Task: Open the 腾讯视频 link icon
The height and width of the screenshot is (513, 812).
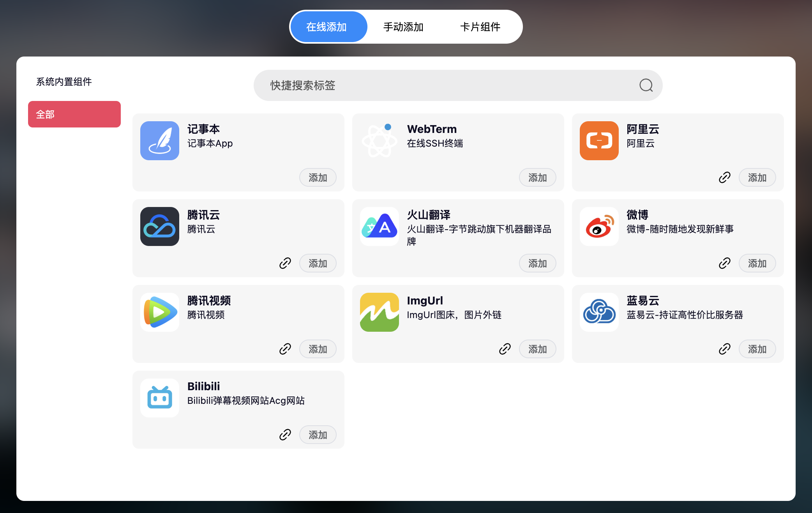Action: tap(285, 349)
